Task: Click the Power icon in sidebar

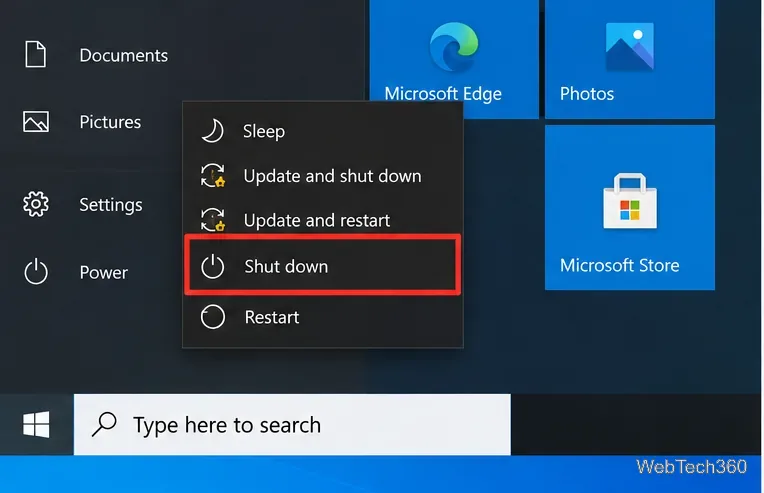Action: (x=36, y=272)
